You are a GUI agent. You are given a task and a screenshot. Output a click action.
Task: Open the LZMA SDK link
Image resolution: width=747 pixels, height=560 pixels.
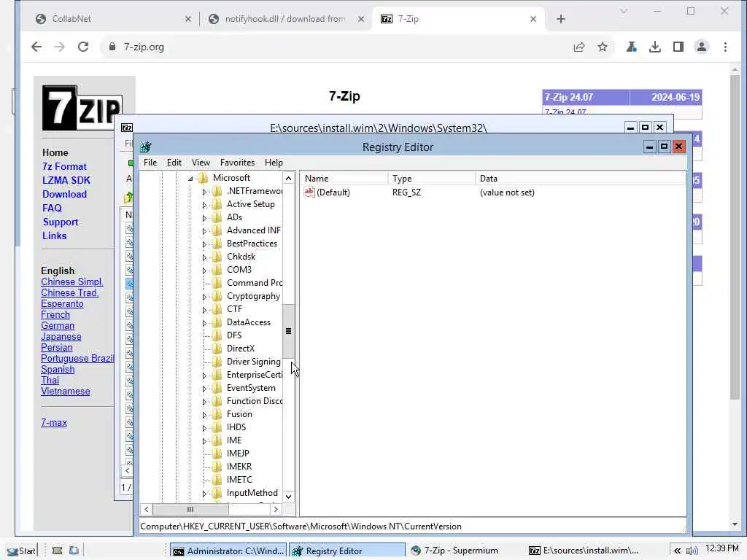click(x=66, y=181)
